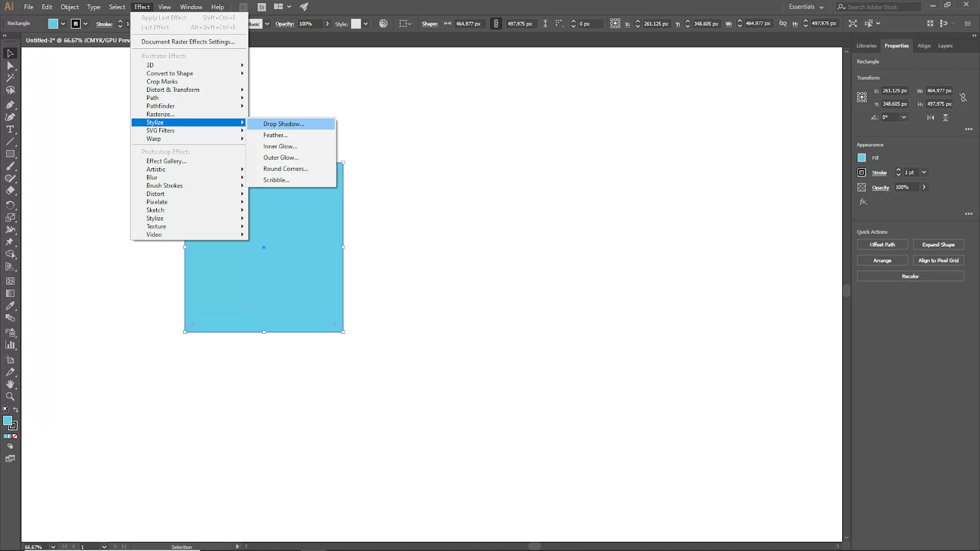Click the Recolor Artwork wheel icon
The height and width of the screenshot is (551, 980).
[x=383, y=23]
